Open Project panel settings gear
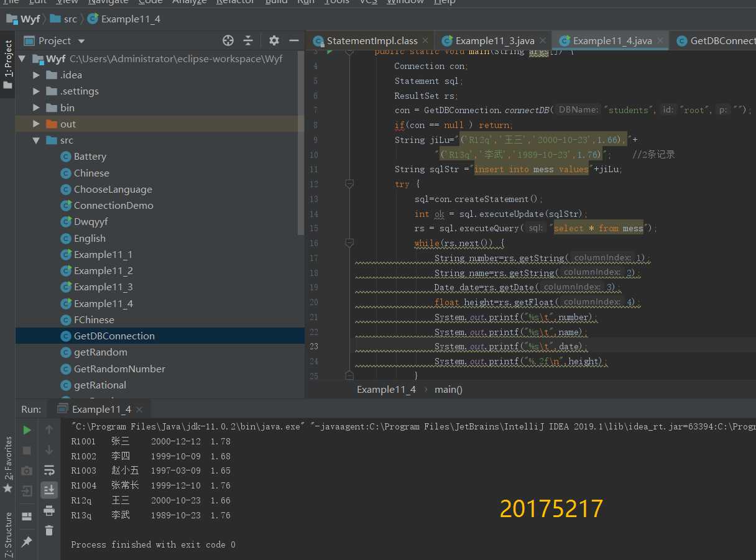Viewport: 756px width, 560px height. [274, 41]
